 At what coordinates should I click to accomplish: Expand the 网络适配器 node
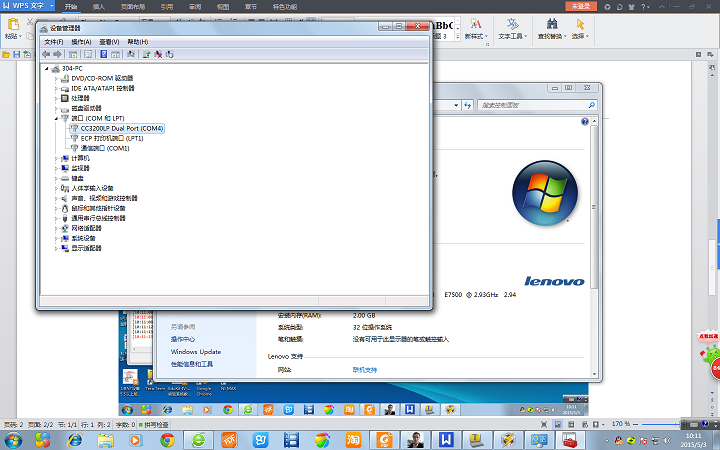pyautogui.click(x=56, y=228)
